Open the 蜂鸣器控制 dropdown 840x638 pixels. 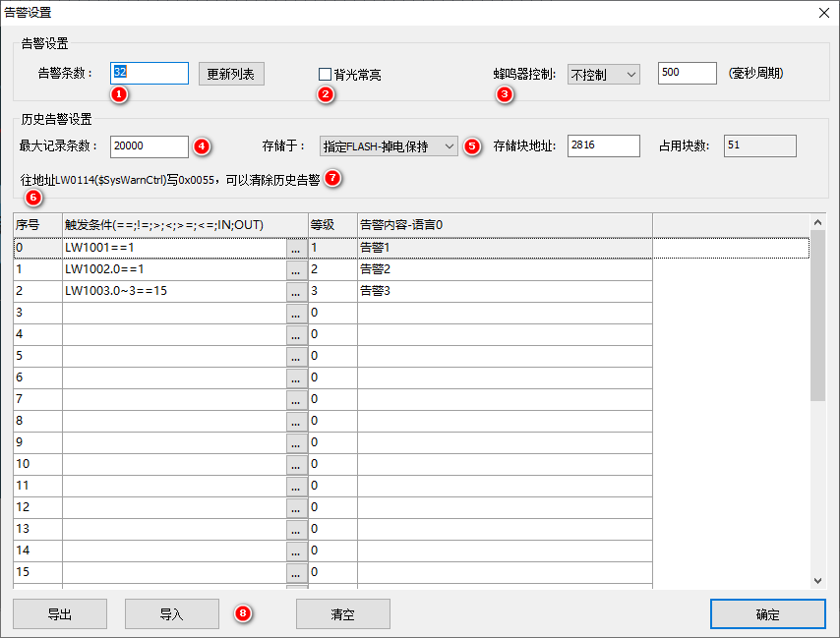click(603, 74)
